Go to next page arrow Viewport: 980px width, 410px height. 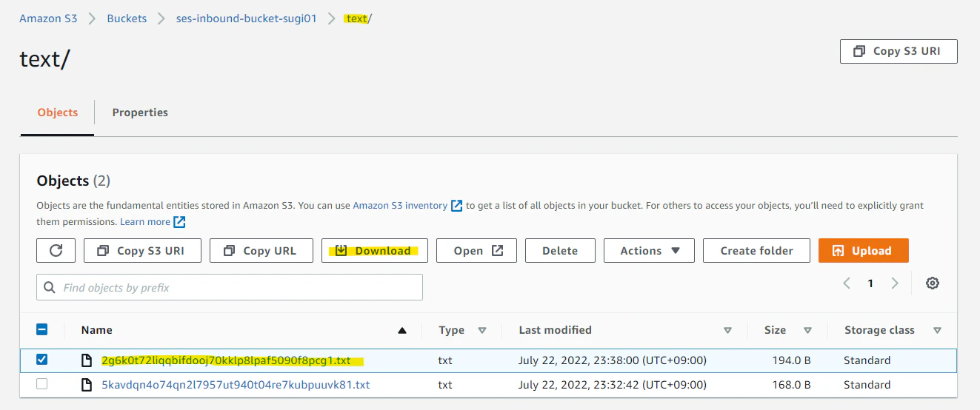pyautogui.click(x=895, y=283)
